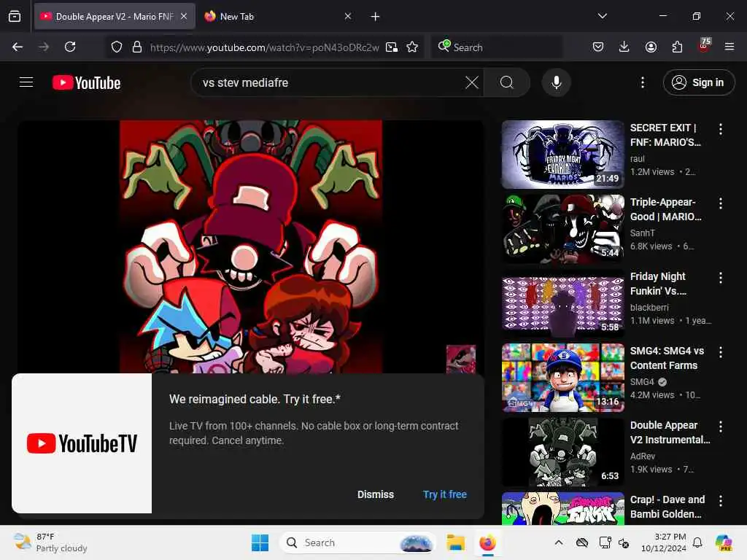Focus the Firefox URL address bar
Viewport: 747px width, 560px height.
point(264,47)
